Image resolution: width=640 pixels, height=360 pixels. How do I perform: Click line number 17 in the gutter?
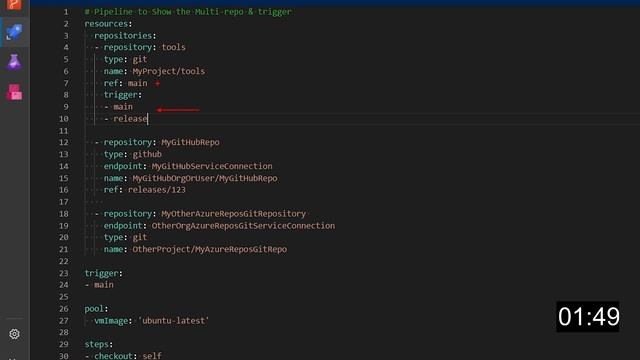coord(64,202)
